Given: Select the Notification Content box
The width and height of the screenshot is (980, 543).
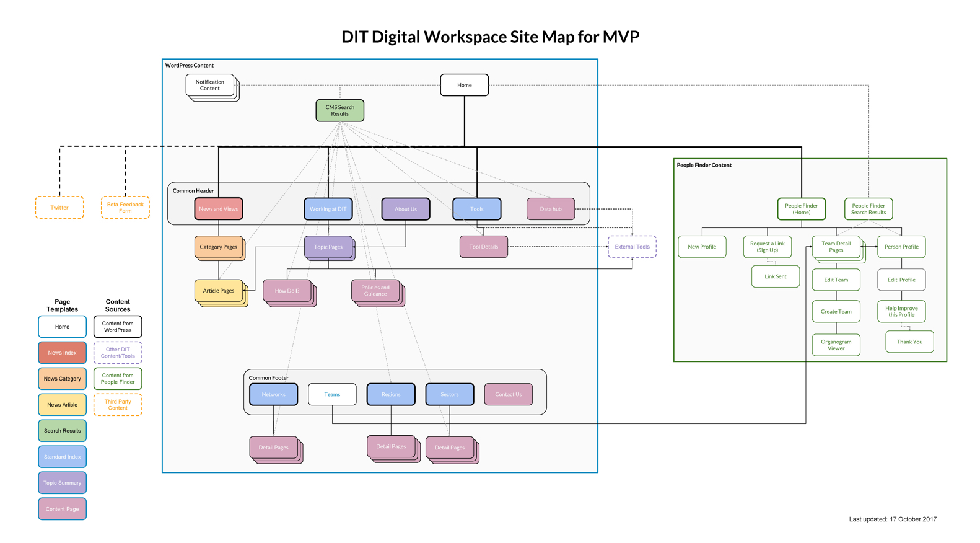Looking at the screenshot, I should [x=210, y=86].
